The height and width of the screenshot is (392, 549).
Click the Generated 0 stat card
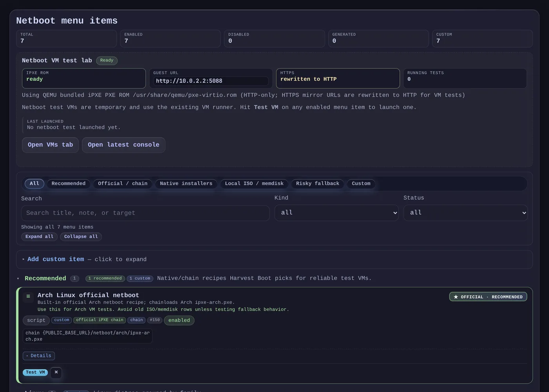click(378, 38)
